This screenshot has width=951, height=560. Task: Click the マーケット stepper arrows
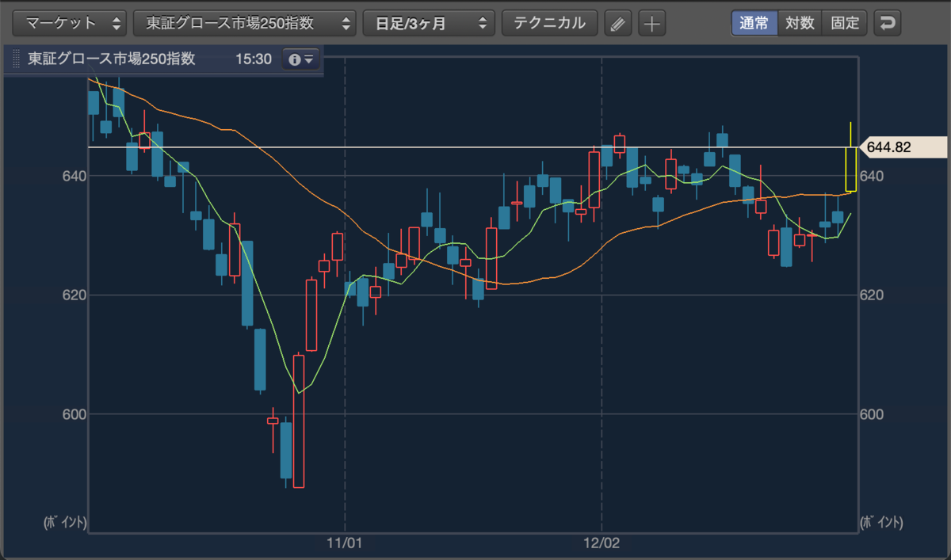[117, 23]
